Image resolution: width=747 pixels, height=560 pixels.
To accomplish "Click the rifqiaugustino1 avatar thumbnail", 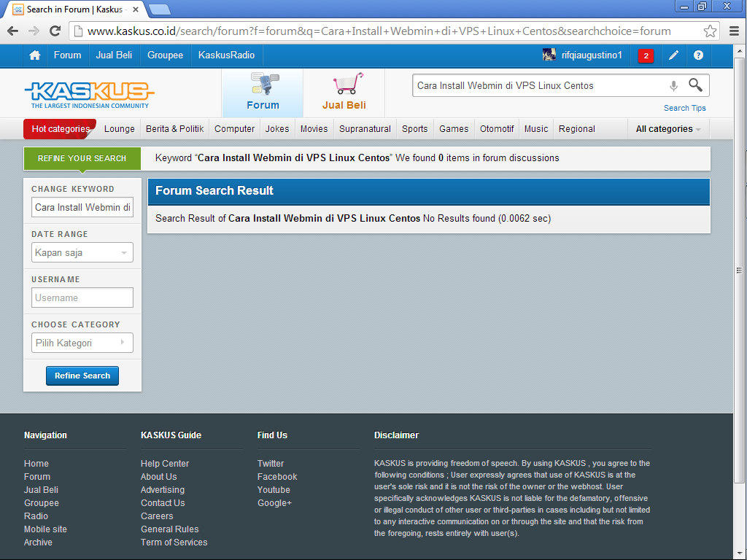I will tap(549, 55).
